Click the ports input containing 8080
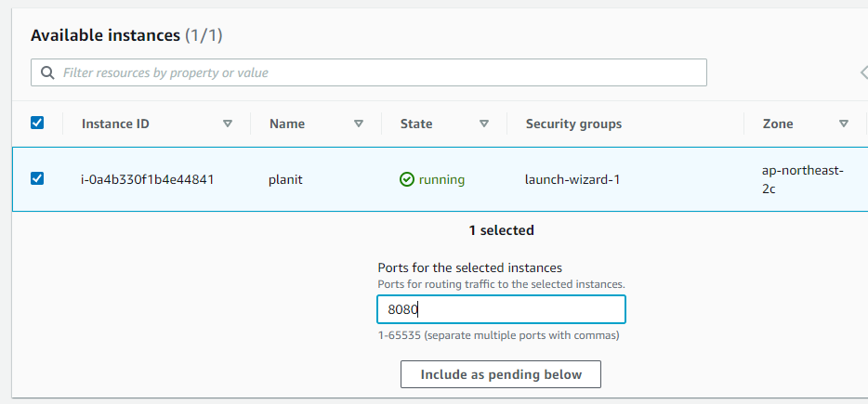 [x=501, y=309]
